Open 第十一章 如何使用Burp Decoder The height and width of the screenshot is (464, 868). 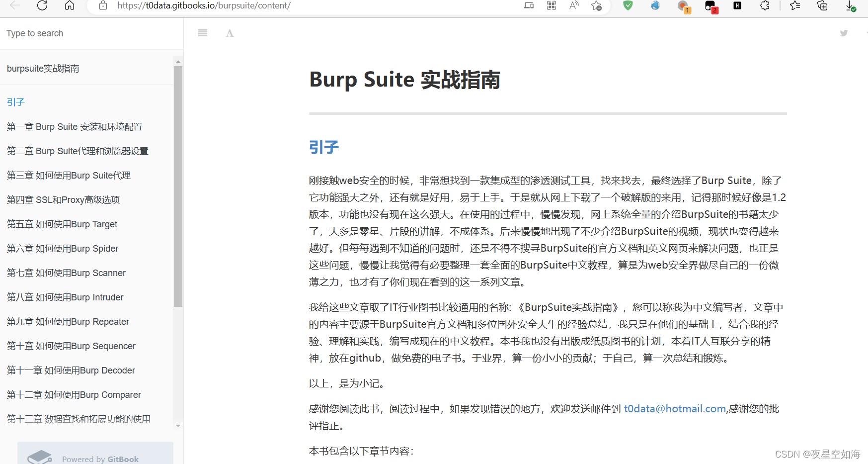pos(71,371)
